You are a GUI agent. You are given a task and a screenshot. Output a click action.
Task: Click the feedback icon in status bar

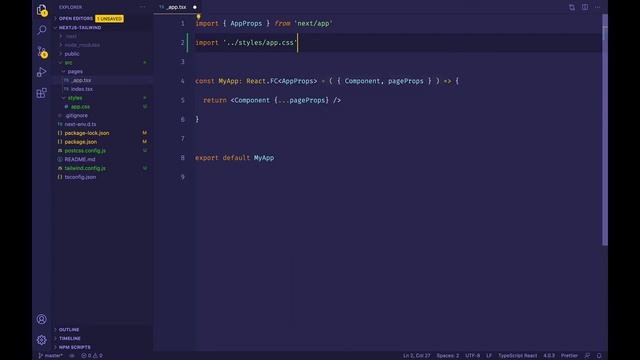[x=587, y=356]
